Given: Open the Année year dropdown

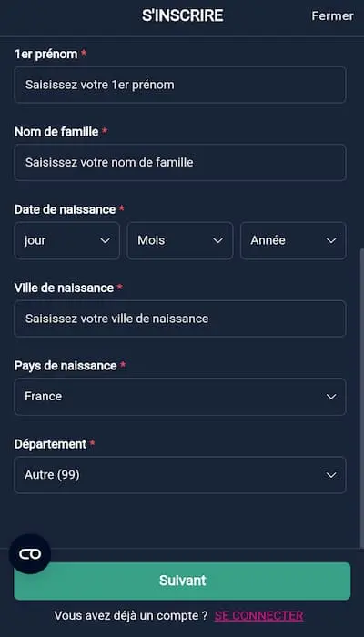Looking at the screenshot, I should 293,240.
